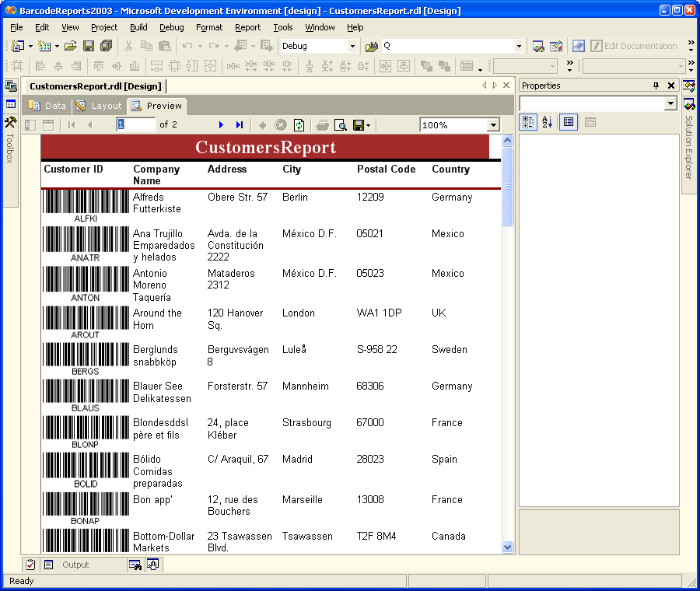Jump to the last report page

point(240,124)
